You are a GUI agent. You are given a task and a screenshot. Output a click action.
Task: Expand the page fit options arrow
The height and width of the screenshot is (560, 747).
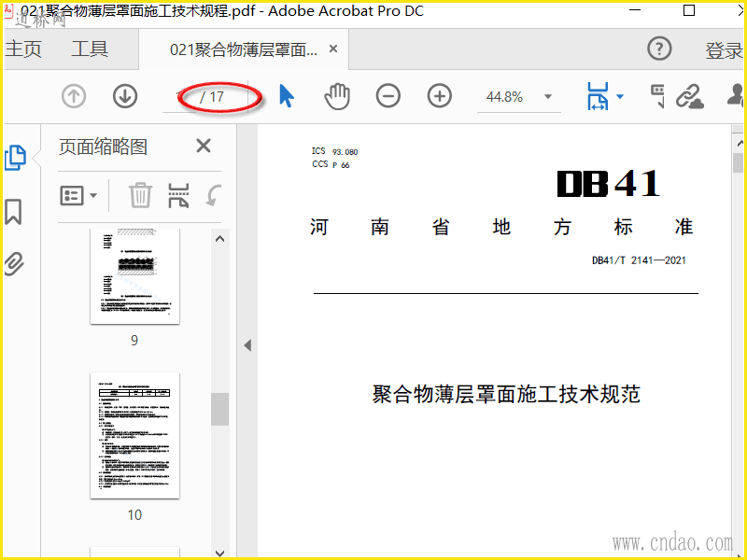(620, 97)
